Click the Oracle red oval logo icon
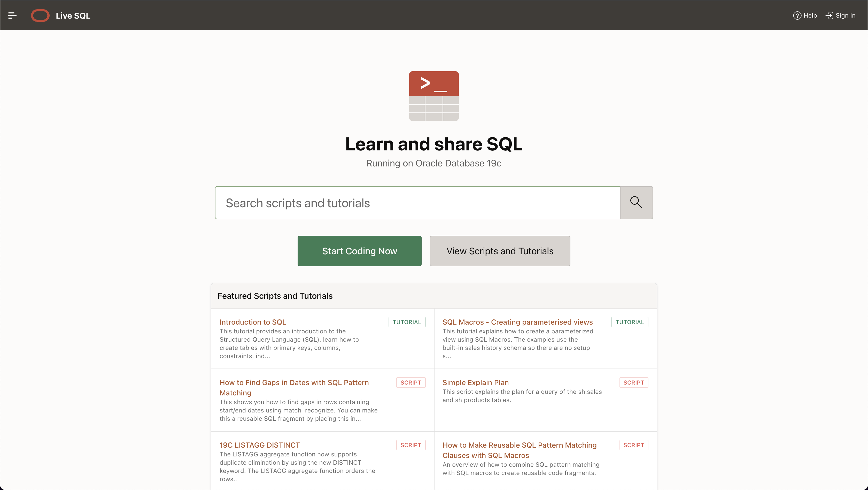868x490 pixels. (x=40, y=15)
